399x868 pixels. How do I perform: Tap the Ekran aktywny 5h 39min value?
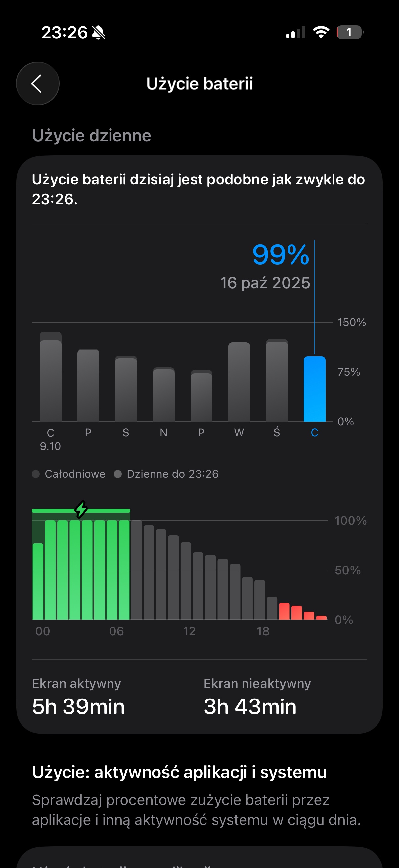click(78, 706)
